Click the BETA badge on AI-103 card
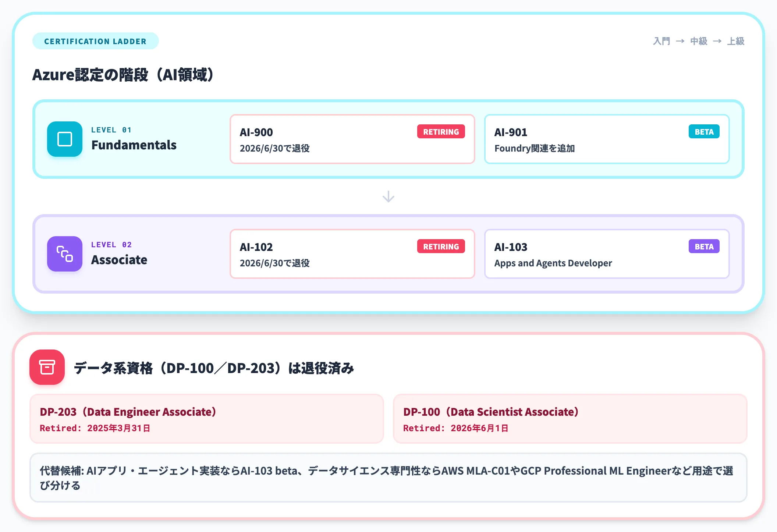 704,247
